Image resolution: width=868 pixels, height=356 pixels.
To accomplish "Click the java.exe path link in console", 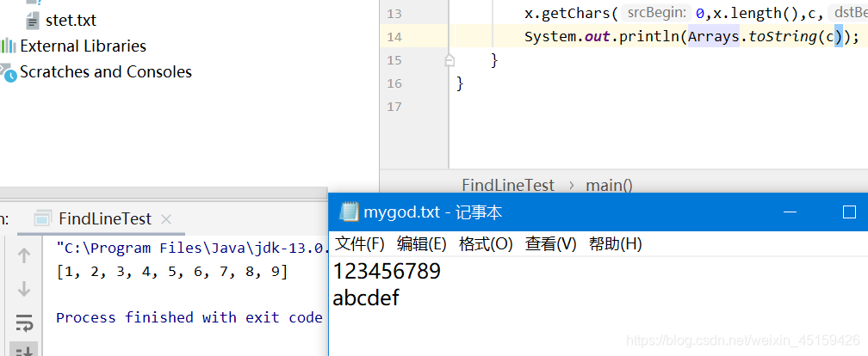I will 193,249.
